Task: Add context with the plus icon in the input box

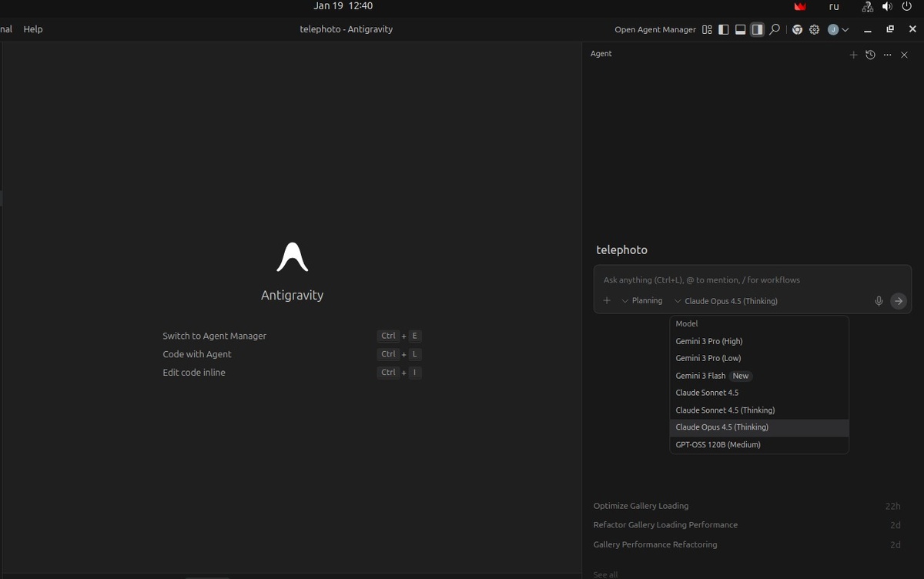Action: (607, 301)
